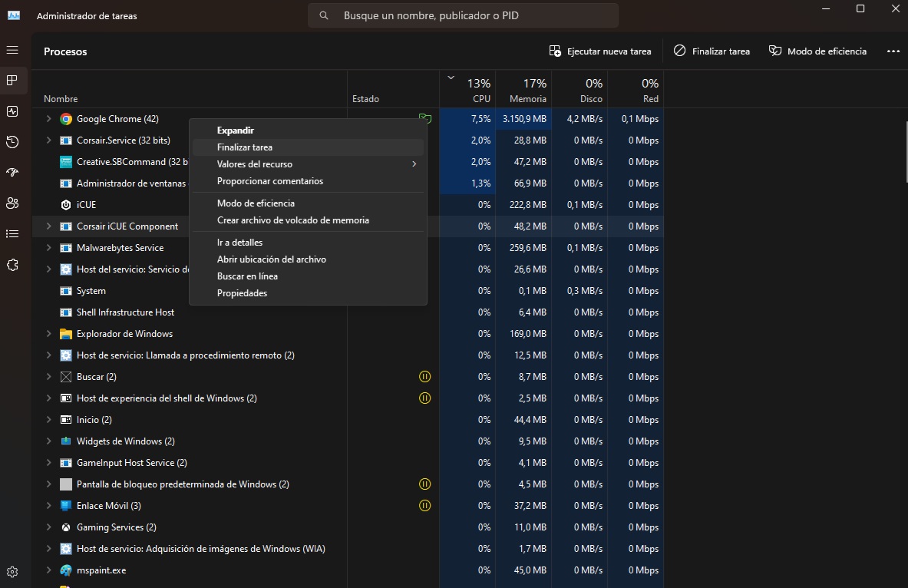
Task: Open the hamburger navigation menu
Action: pos(12,51)
